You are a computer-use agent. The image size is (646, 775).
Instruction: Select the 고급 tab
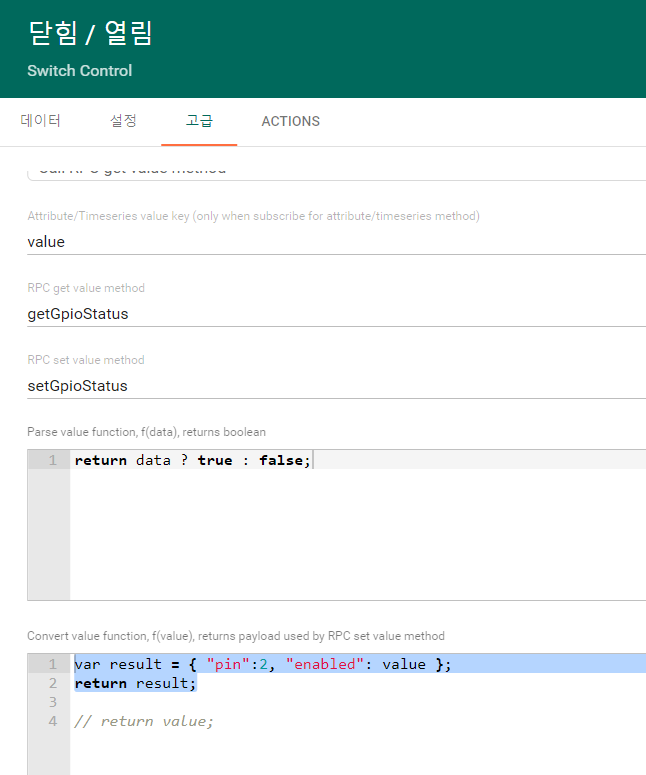click(199, 121)
